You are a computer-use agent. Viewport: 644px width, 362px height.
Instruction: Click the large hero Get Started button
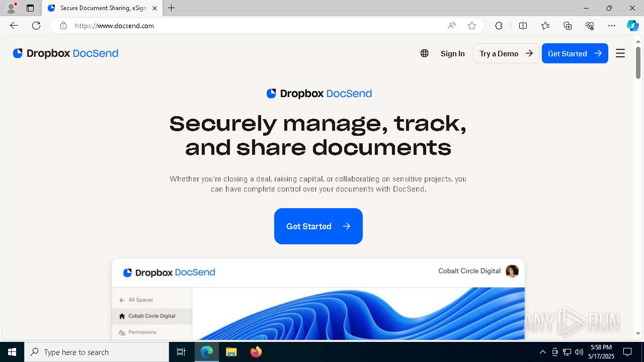[x=318, y=226]
